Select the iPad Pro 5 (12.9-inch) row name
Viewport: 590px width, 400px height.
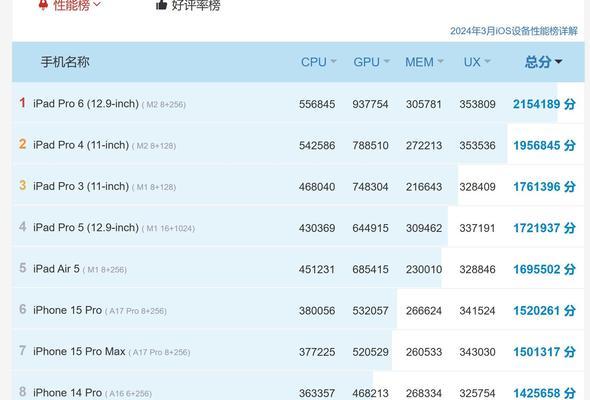coord(86,228)
